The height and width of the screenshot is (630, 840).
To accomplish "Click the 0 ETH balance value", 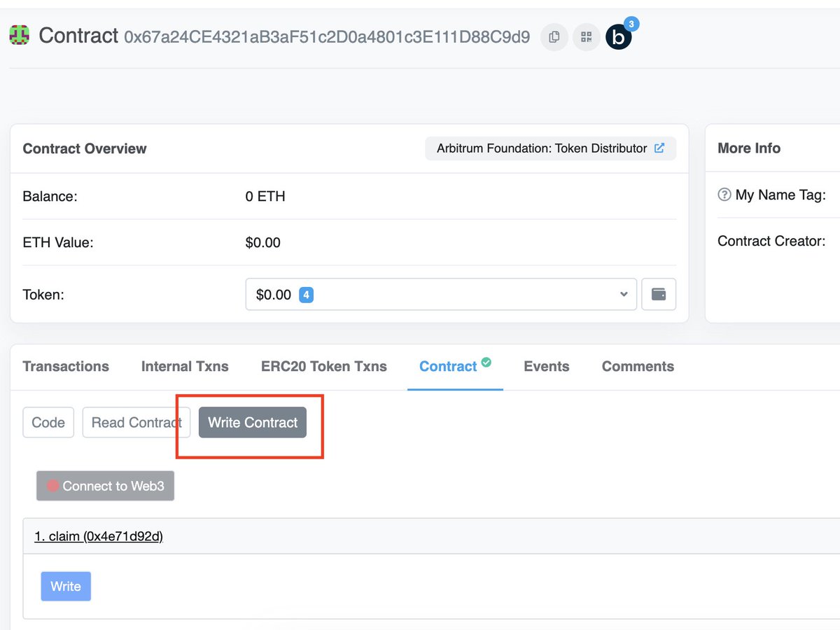I will point(265,197).
